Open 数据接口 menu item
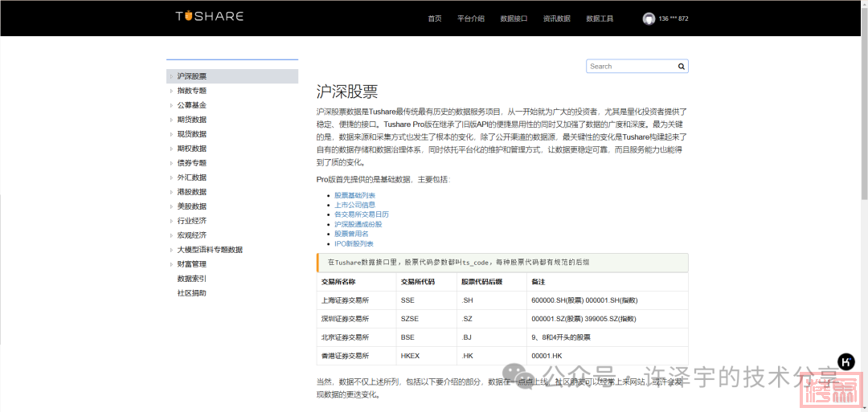Image resolution: width=868 pixels, height=412 pixels. 514,18
